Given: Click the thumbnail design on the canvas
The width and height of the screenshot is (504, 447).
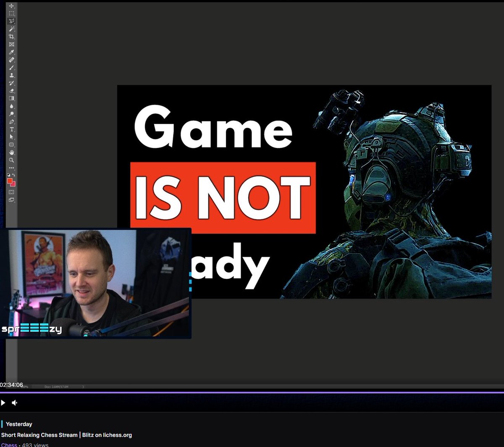Looking at the screenshot, I should [304, 192].
